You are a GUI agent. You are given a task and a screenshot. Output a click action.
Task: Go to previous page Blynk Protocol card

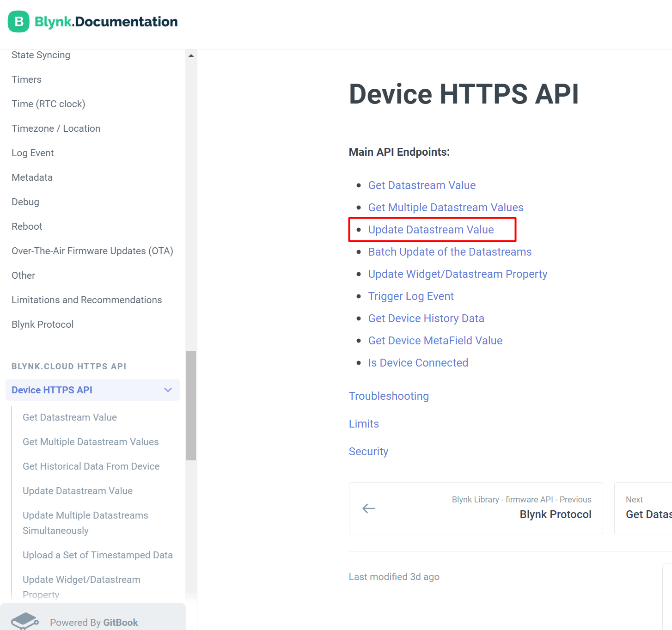(476, 508)
